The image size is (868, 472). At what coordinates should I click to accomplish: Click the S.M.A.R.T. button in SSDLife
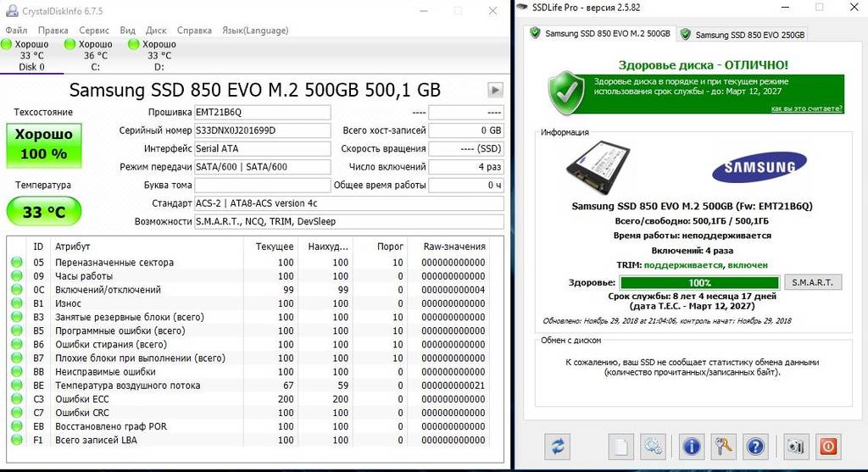tap(812, 282)
